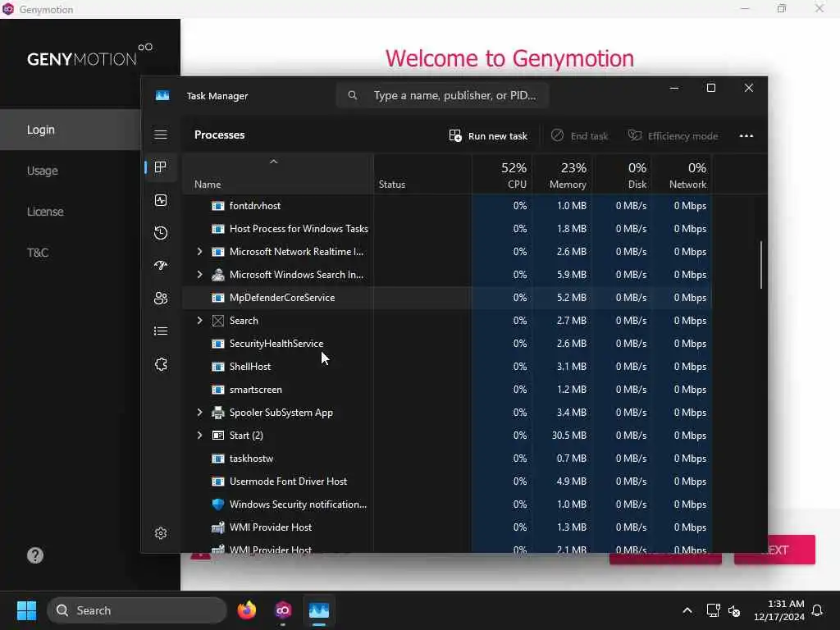
Task: Click the Genymotion help question mark icon
Action: click(x=35, y=555)
